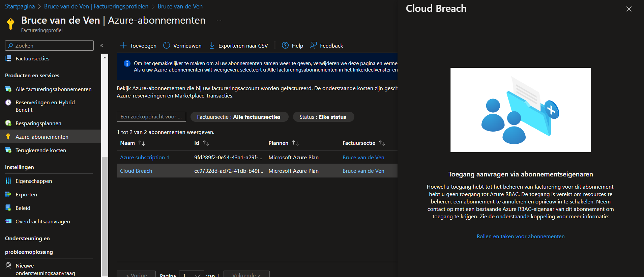Click Bruce van de Ven link in Cloud Breach row
644x277 pixels.
pos(363,171)
